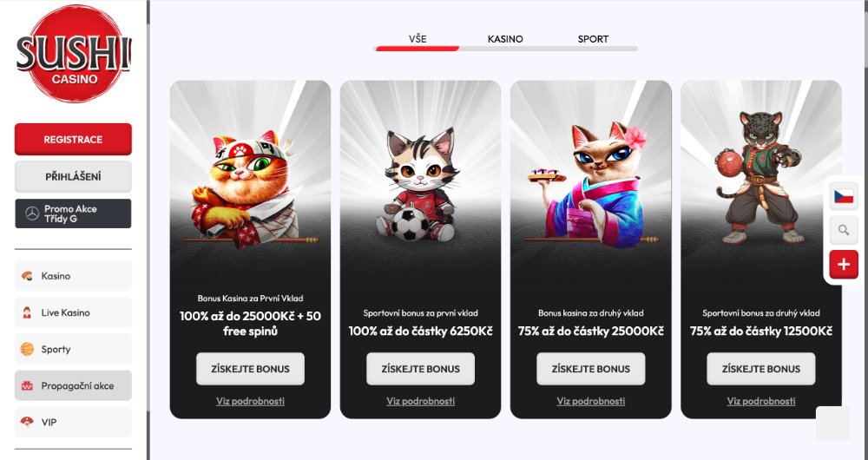This screenshot has width=868, height=460.
Task: Get bonus for 100% až do 25000Kč offer
Action: (250, 369)
